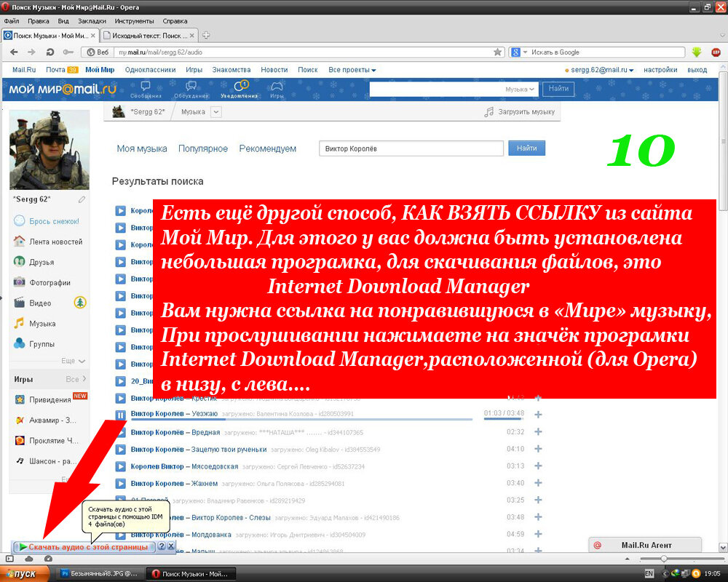Click the Загрузить музыку upload icon
The height and width of the screenshot is (582, 728).
click(x=489, y=112)
